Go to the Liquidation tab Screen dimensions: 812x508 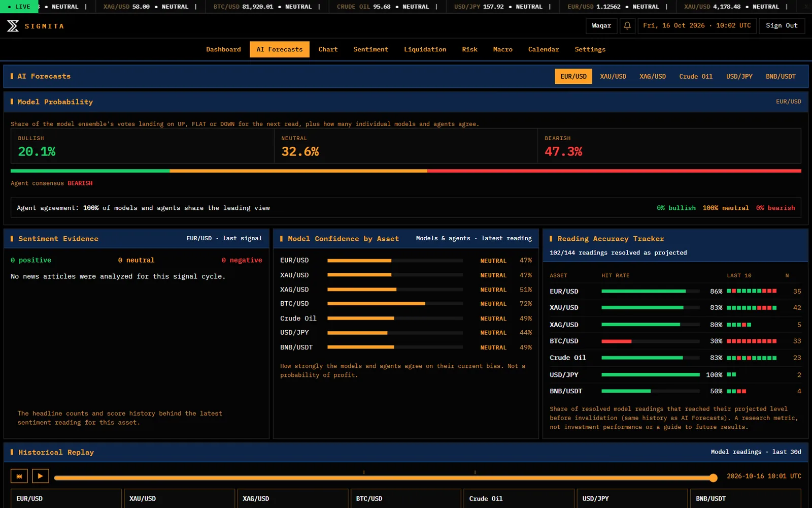pyautogui.click(x=425, y=49)
